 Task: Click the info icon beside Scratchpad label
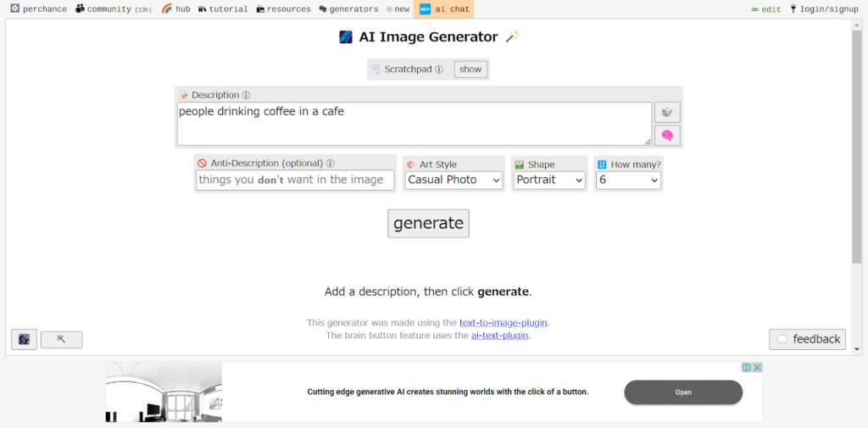(439, 69)
